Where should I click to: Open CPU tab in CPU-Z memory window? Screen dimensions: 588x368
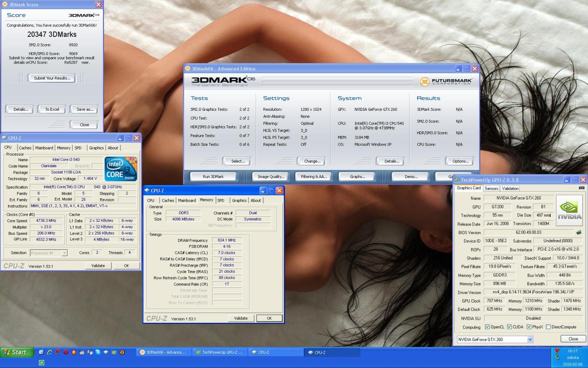151,201
